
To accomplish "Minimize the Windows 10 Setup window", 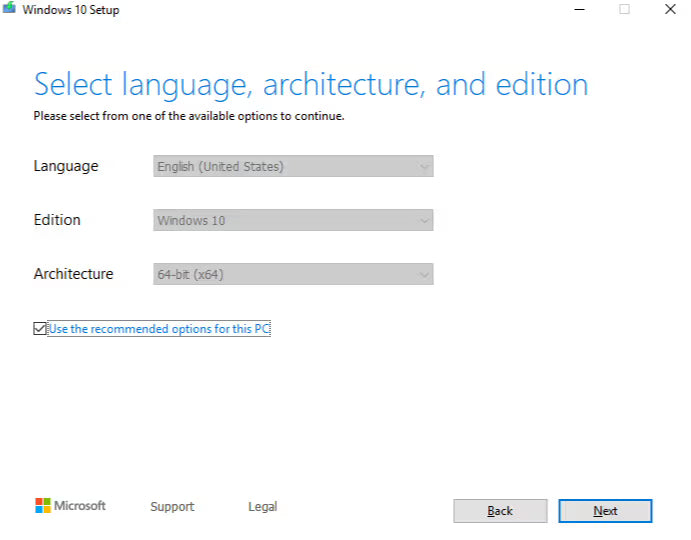I will tap(580, 9).
